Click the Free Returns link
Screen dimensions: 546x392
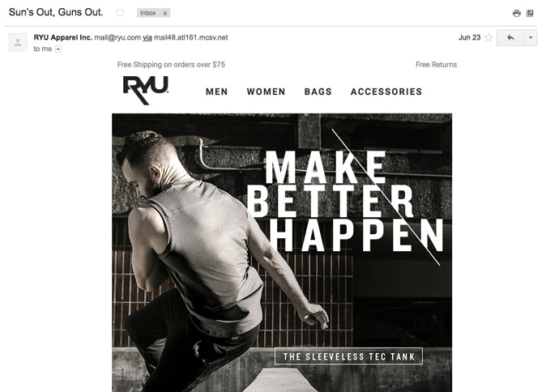click(x=436, y=65)
